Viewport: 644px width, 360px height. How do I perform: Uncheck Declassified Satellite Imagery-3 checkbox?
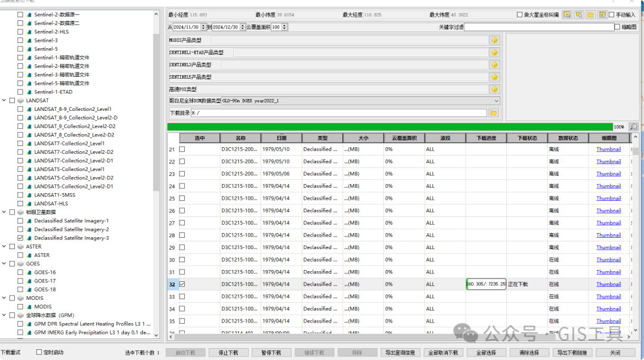coord(20,238)
